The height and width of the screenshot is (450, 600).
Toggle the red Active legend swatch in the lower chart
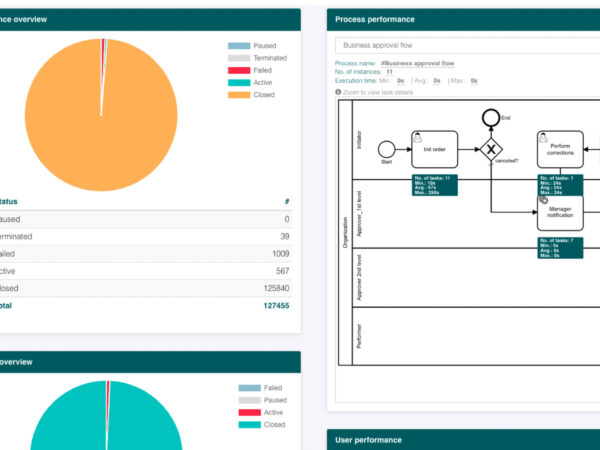pyautogui.click(x=249, y=412)
